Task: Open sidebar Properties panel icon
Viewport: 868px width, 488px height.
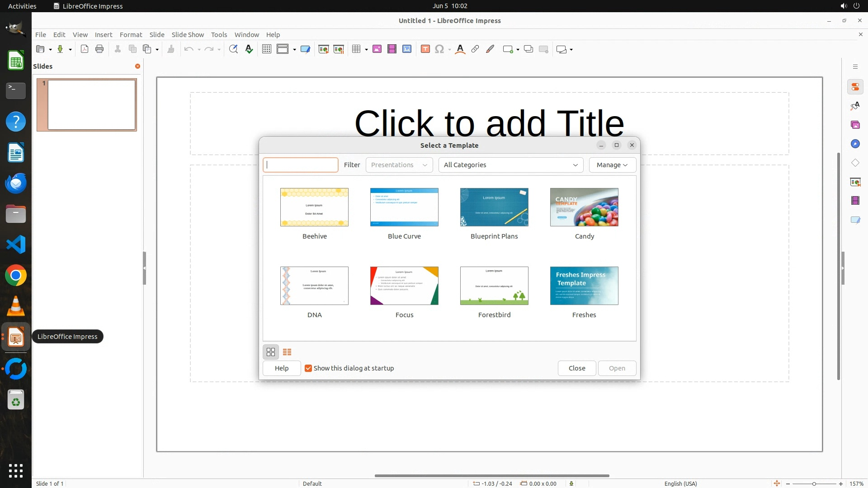Action: point(855,87)
